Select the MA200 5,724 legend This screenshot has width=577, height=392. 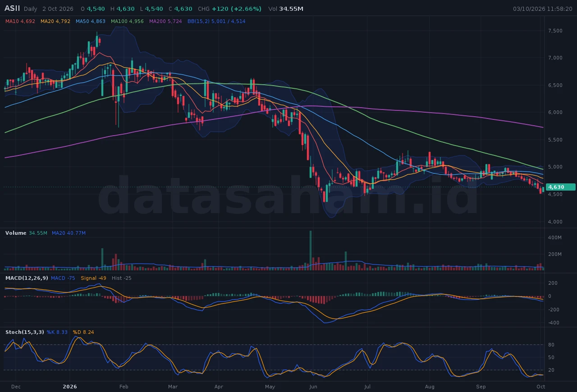(165, 21)
